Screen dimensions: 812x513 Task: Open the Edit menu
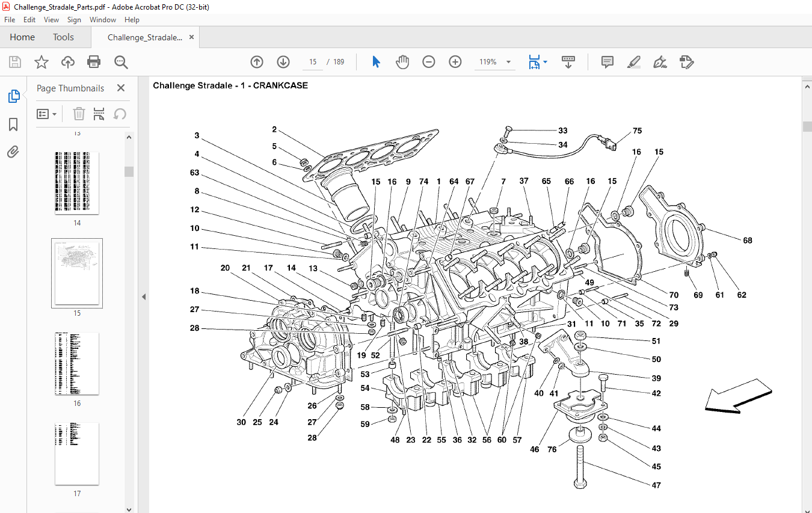(x=29, y=20)
